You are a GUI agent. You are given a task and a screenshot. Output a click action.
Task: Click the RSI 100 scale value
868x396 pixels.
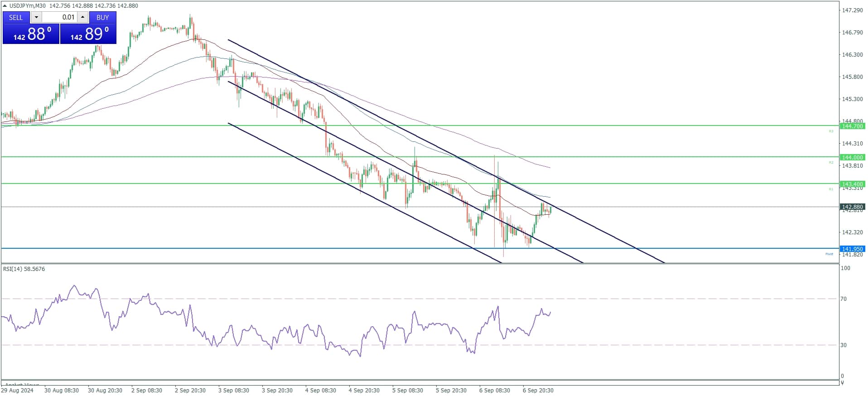pos(845,268)
